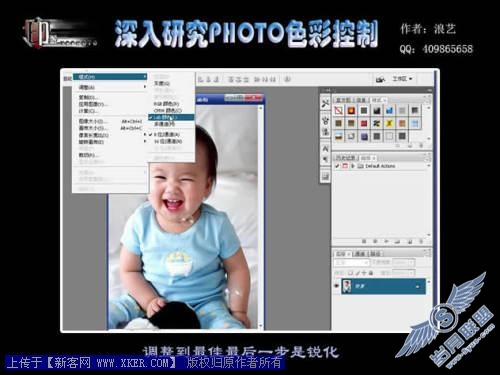Click the delete trash icon in Actions panel
This screenshot has width=500, height=375.
pyautogui.click(x=421, y=241)
